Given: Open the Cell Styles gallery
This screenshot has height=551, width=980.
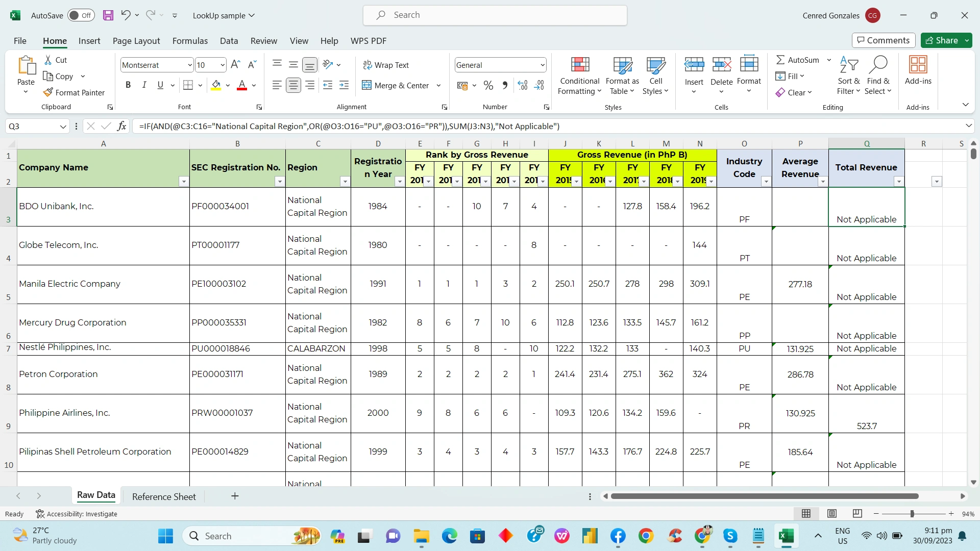Looking at the screenshot, I should click(655, 76).
